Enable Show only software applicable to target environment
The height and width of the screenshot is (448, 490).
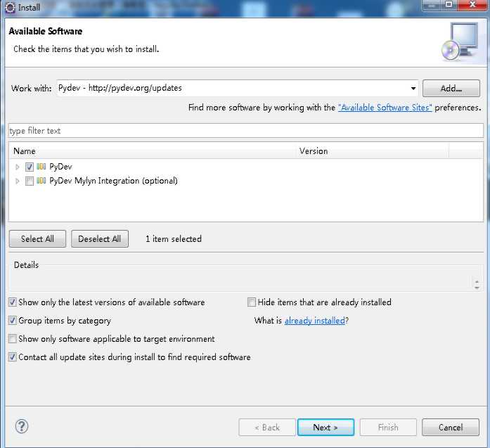13,338
